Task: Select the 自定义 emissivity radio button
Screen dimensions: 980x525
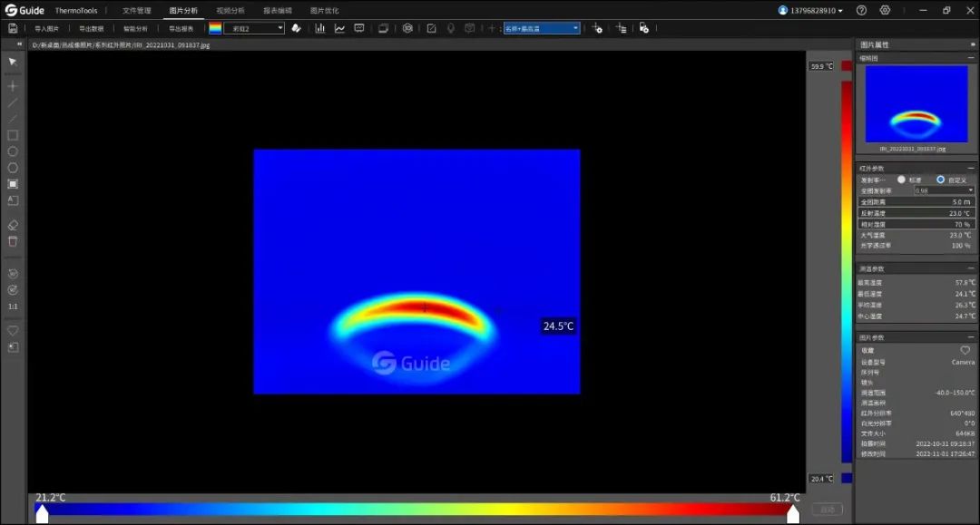Action: [x=940, y=180]
